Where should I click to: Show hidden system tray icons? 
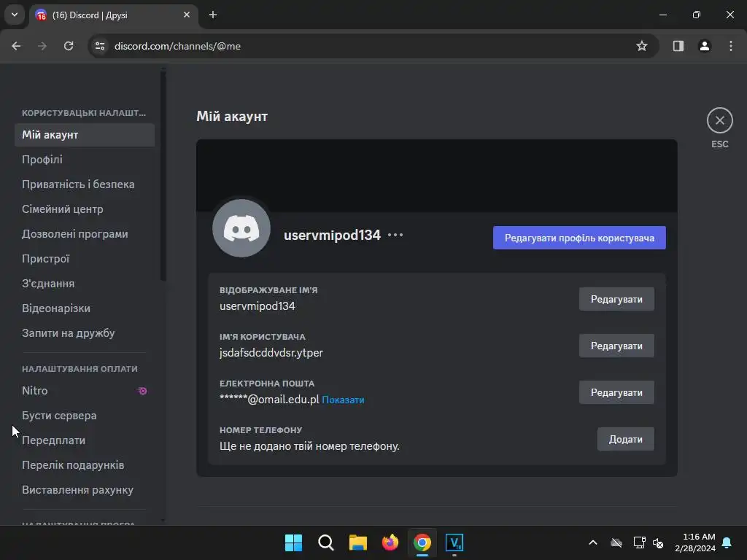click(593, 542)
